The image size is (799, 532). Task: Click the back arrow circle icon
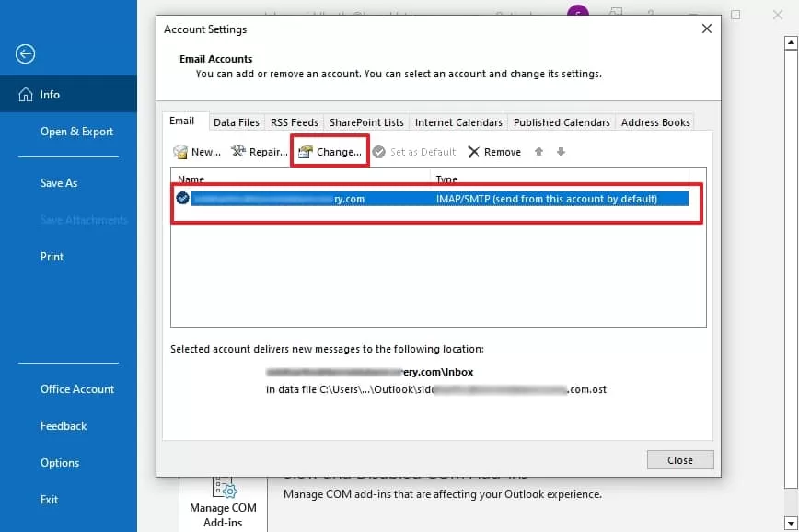pos(25,53)
